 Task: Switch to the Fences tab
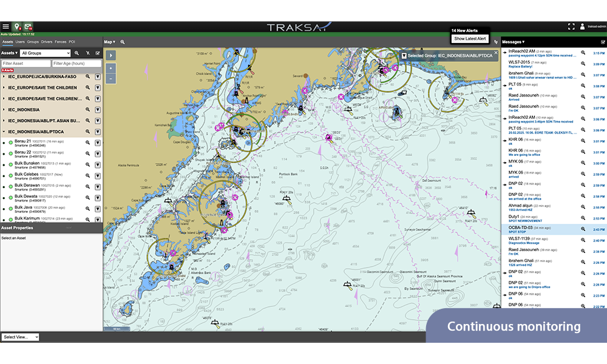60,42
